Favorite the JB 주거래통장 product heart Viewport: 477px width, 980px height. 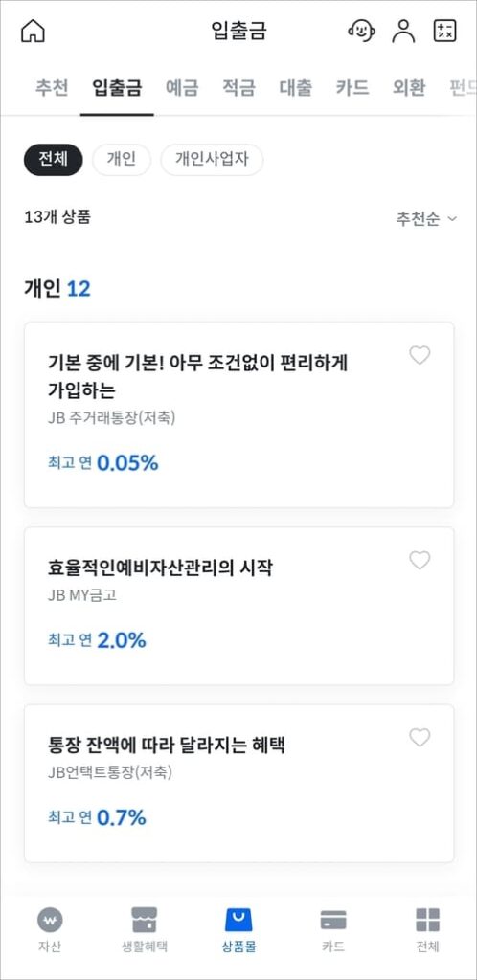tap(420, 355)
